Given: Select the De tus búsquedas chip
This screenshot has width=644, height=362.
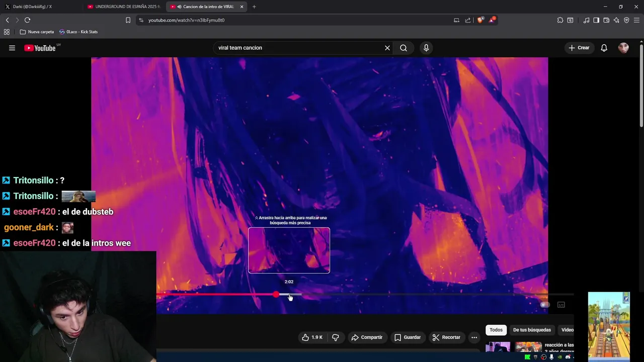Looking at the screenshot, I should point(532,330).
